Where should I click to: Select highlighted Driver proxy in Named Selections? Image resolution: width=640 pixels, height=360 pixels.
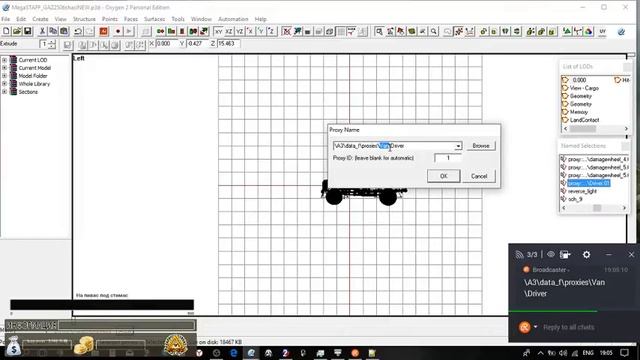click(589, 183)
